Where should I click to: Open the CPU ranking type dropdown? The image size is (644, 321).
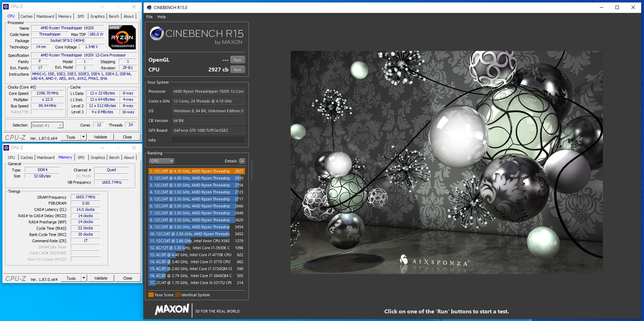161,161
